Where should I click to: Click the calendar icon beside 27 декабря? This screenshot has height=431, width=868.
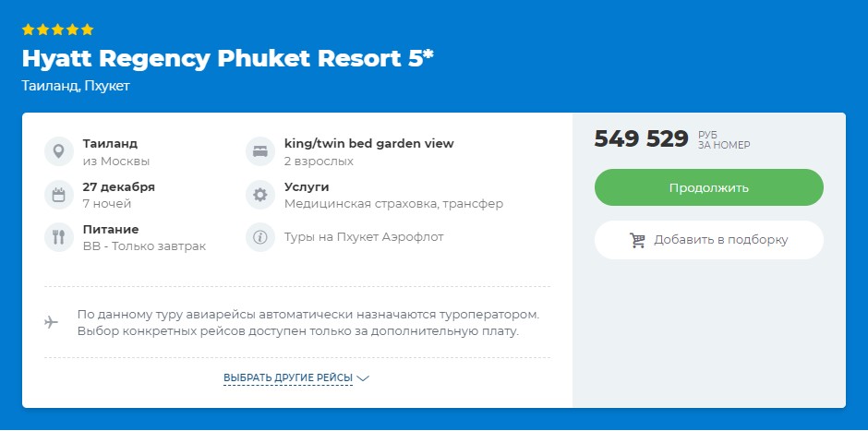[x=58, y=194]
